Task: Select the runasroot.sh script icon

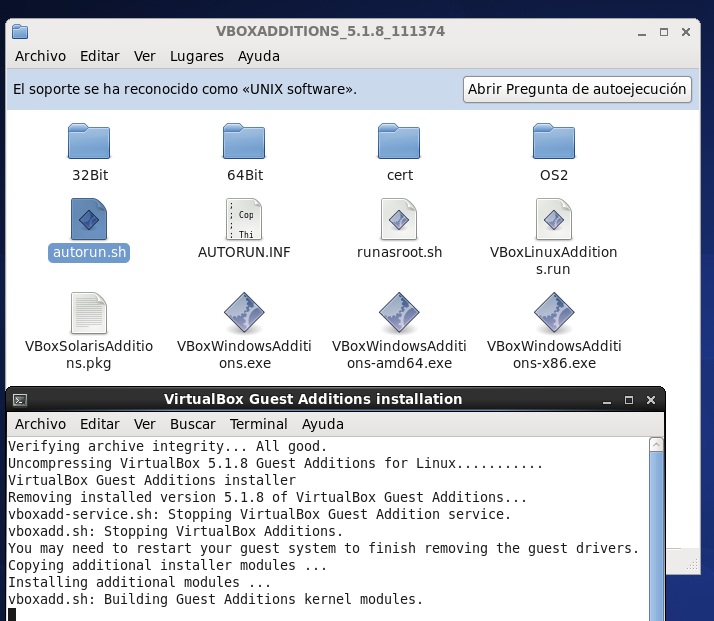Action: [399, 219]
